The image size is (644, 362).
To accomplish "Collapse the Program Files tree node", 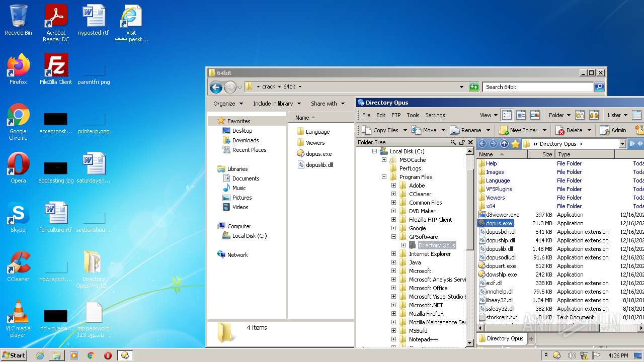I will (384, 177).
